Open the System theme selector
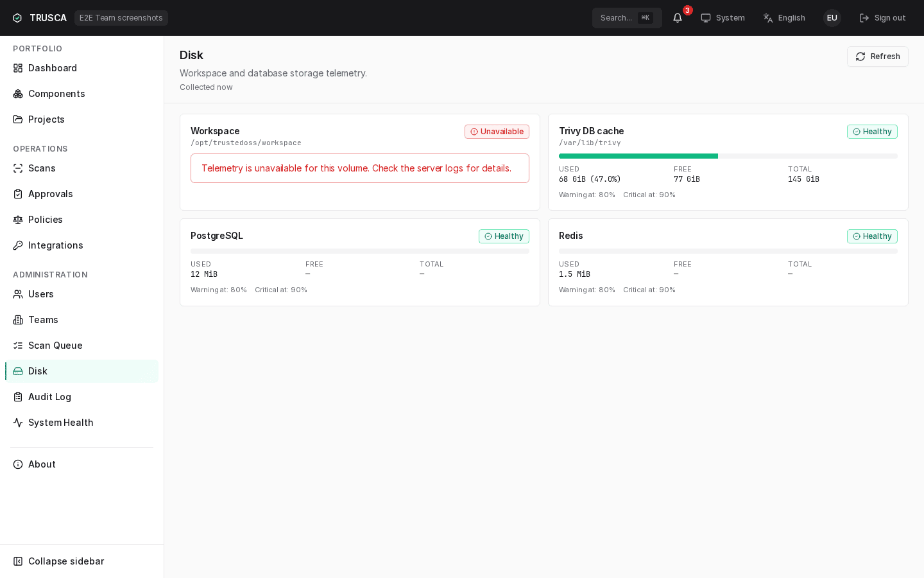Viewport: 924px width, 578px height. point(723,18)
